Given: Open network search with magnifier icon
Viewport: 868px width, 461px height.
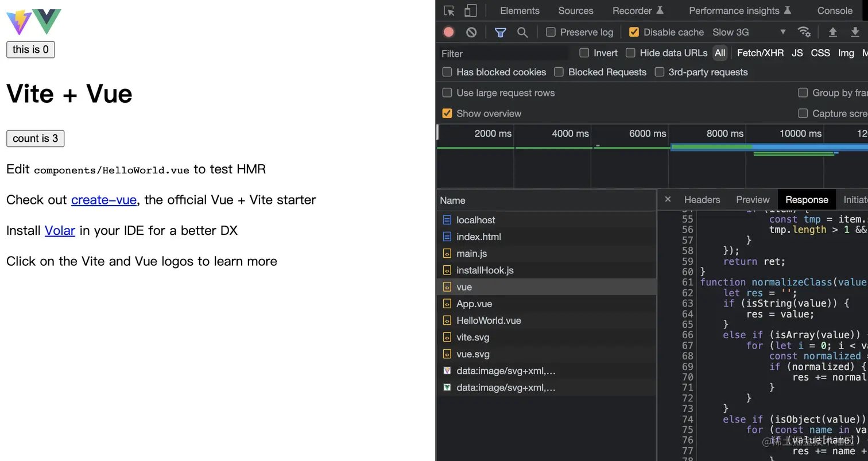Looking at the screenshot, I should (x=522, y=32).
